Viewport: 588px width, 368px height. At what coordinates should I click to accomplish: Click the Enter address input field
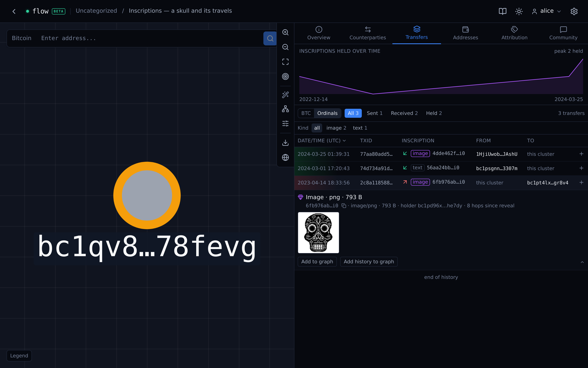click(x=149, y=38)
